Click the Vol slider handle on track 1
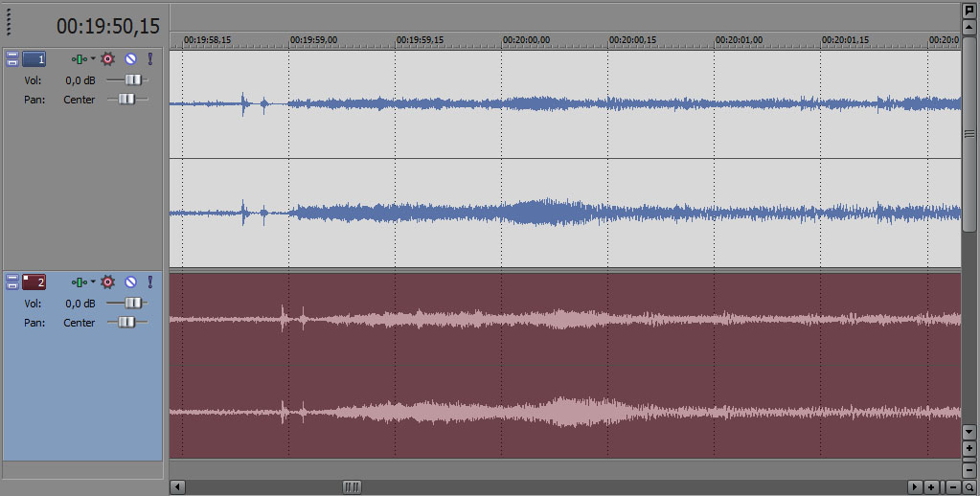Viewport: 980px width, 496px height. [133, 80]
